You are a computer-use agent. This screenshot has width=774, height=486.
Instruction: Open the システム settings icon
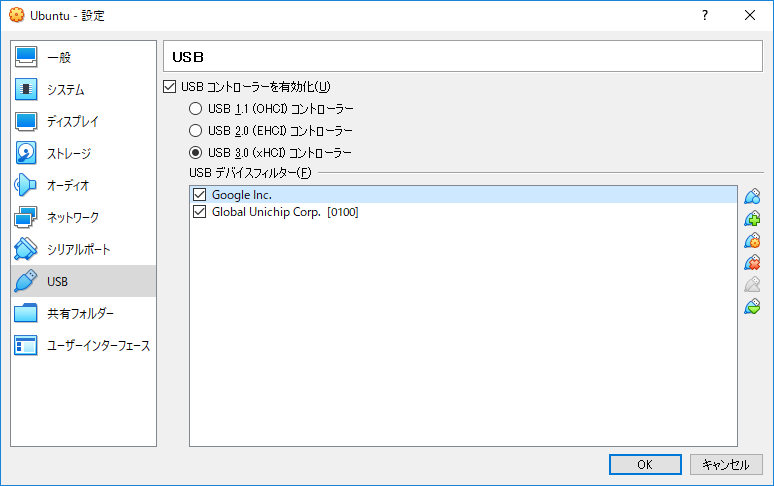[26, 89]
